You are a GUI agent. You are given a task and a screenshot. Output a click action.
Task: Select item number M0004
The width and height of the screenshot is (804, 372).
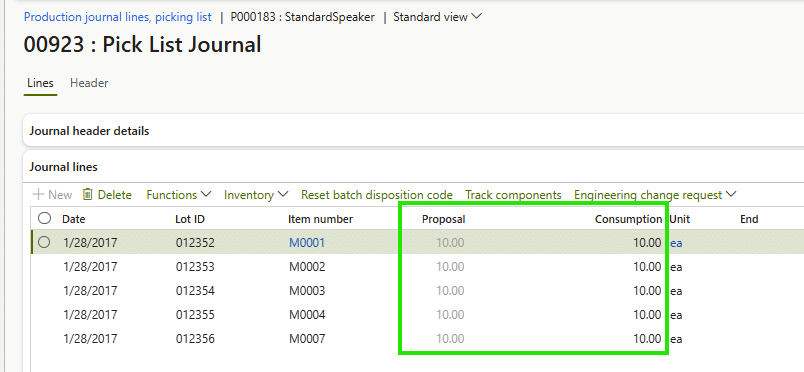307,315
